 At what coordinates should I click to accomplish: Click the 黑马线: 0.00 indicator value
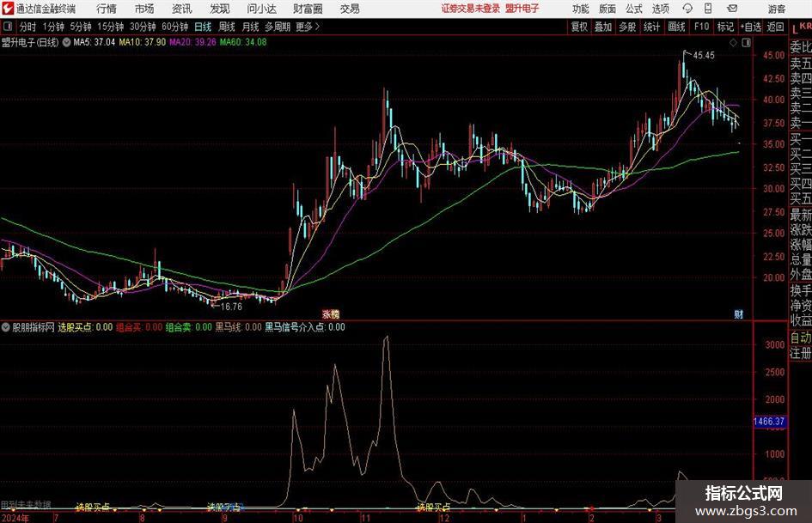click(x=239, y=327)
